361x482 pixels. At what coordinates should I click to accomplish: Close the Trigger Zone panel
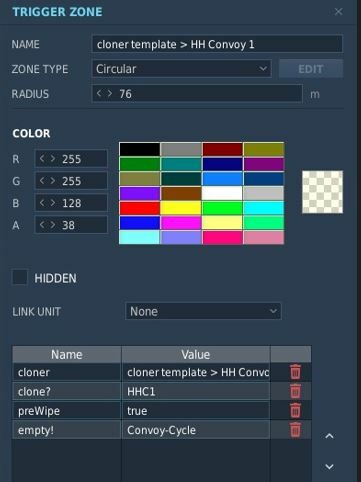338,12
